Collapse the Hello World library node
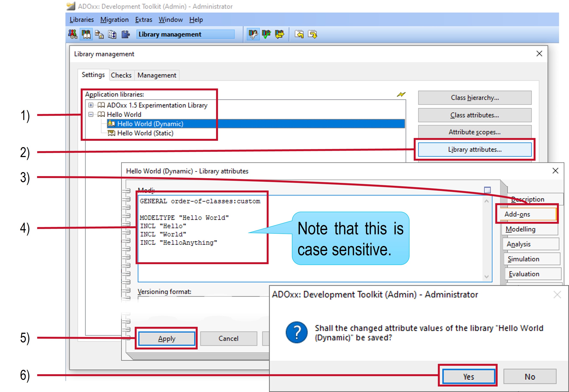This screenshot has height=392, width=569. pos(91,115)
